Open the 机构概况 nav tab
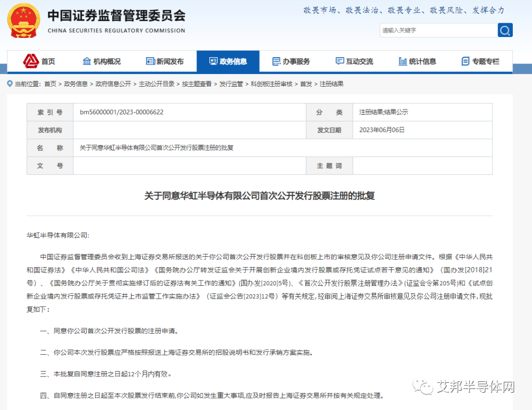Image resolution: width=532 pixels, height=410 pixels. [102, 62]
